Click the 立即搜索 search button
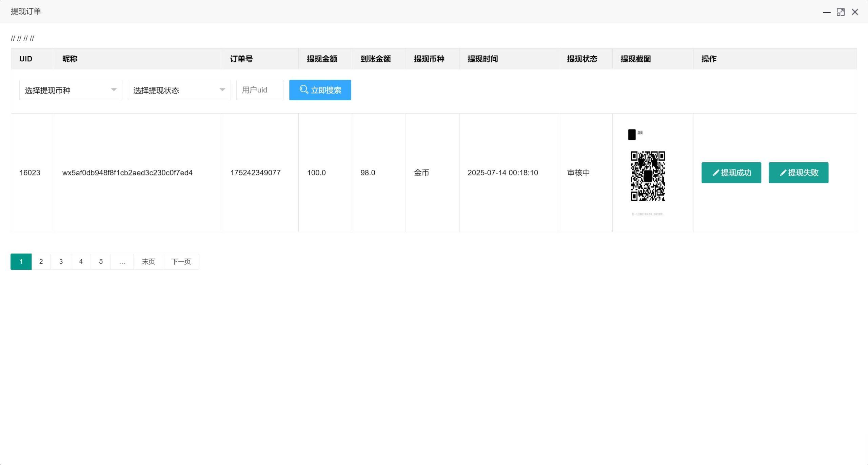Image resolution: width=868 pixels, height=465 pixels. 320,90
